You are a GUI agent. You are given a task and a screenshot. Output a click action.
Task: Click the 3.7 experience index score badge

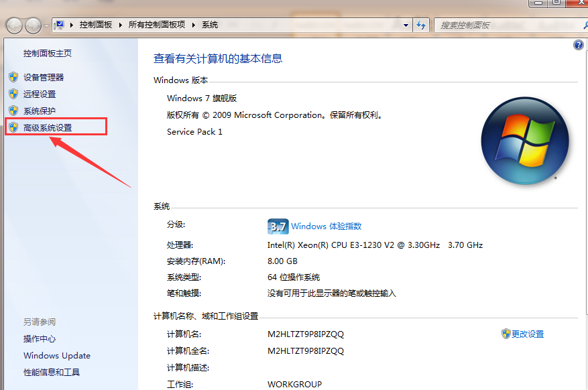278,226
